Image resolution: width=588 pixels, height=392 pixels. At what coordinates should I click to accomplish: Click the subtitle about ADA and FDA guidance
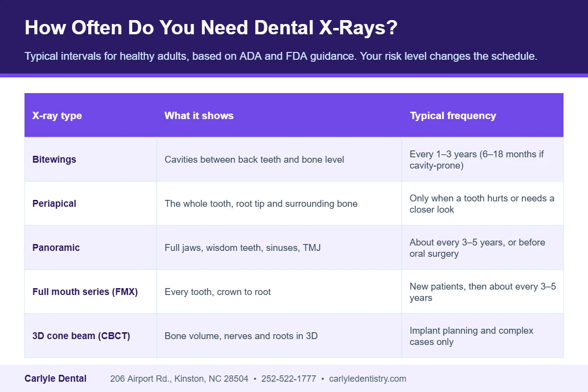click(281, 56)
